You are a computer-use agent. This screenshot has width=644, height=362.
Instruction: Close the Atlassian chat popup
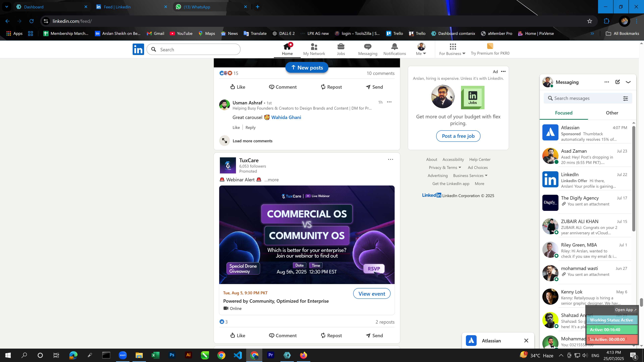coord(526,341)
